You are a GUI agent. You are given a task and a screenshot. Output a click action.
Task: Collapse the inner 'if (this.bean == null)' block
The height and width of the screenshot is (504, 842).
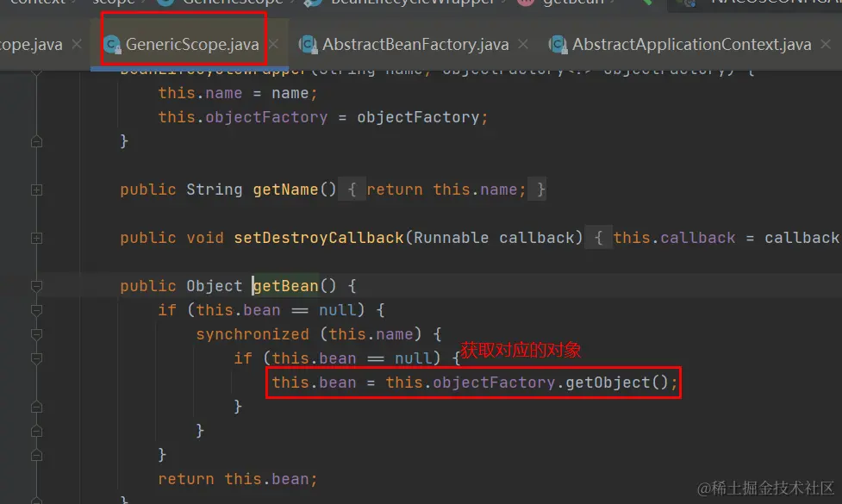36,358
